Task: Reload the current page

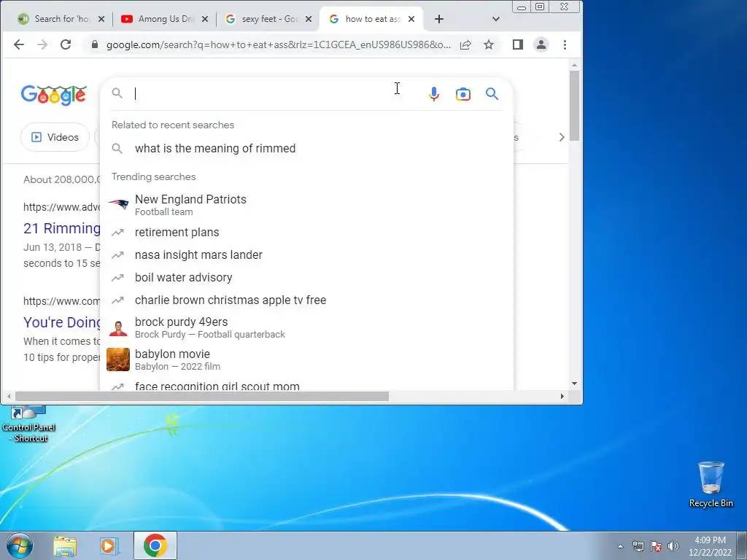Action: click(x=66, y=44)
